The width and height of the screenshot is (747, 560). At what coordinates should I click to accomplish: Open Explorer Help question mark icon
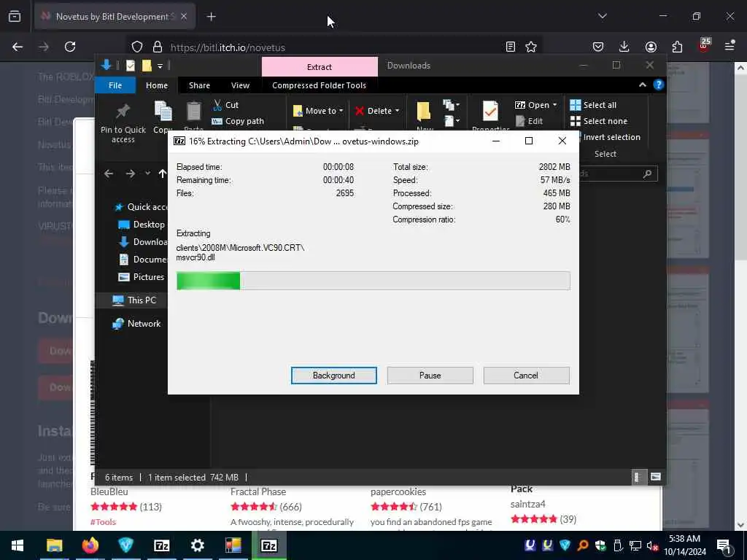659,85
